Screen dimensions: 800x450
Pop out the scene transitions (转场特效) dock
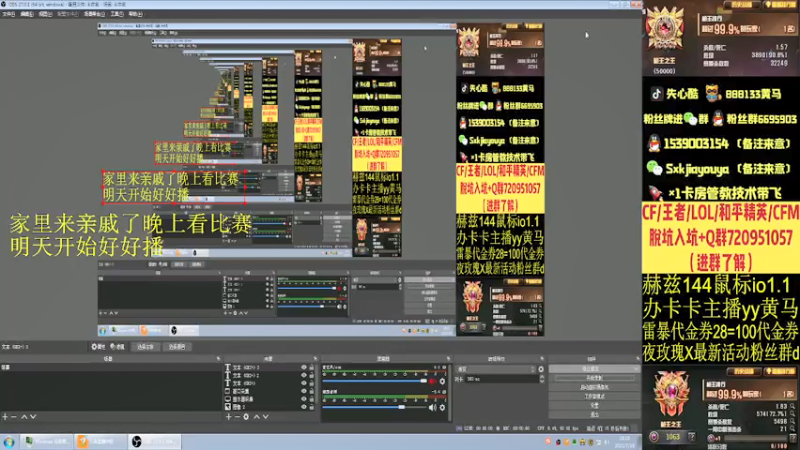click(x=542, y=359)
